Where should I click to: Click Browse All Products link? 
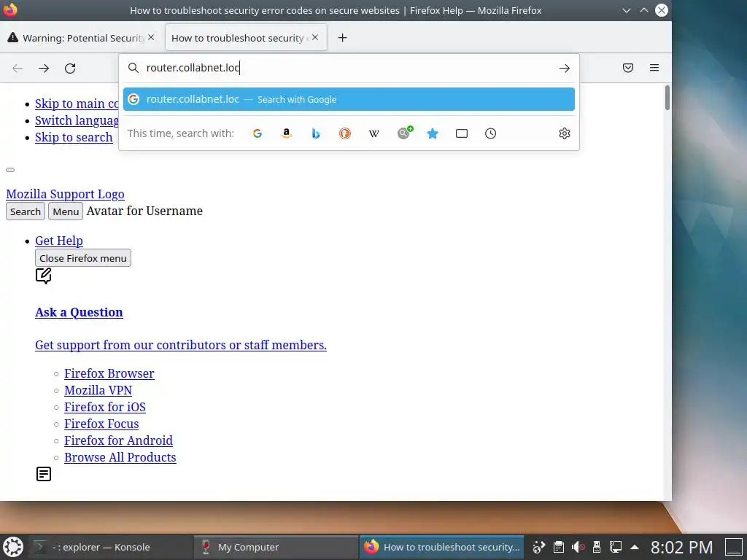tap(120, 457)
